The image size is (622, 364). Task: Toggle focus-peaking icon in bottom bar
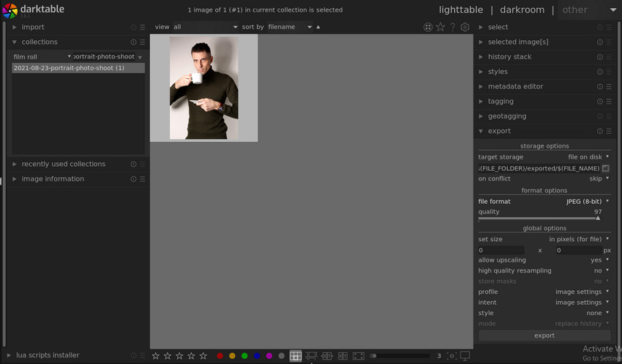(451, 356)
